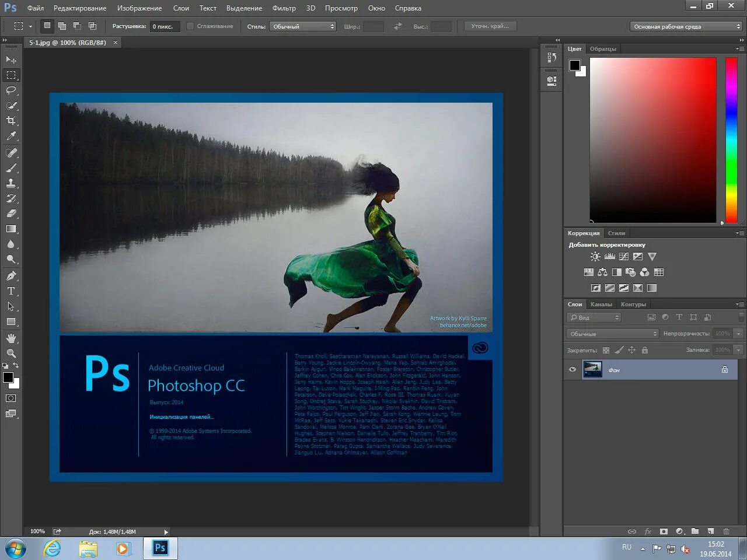Viewport: 747px width, 560px height.
Task: Click the Фон layer thumbnail
Action: [x=592, y=369]
